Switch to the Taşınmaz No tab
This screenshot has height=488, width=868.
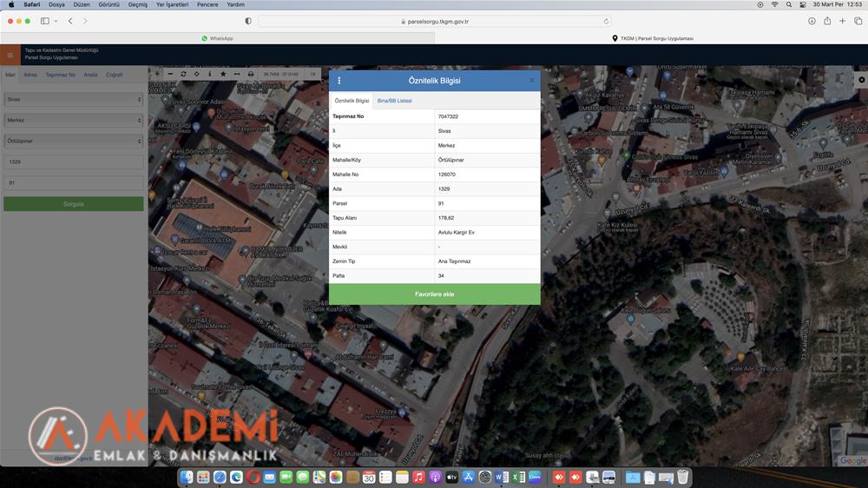pos(60,75)
